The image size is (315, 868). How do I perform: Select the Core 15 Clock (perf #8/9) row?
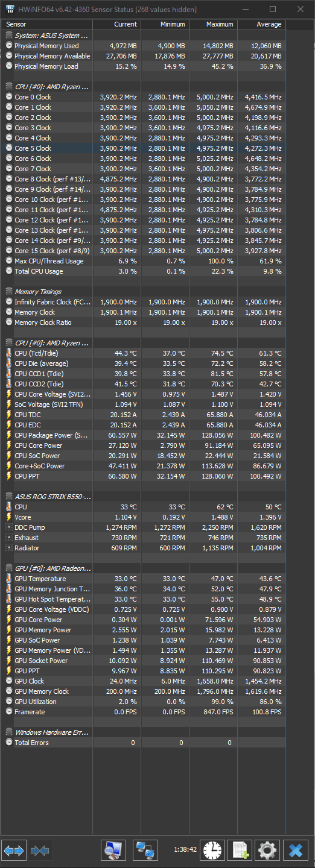[x=144, y=251]
